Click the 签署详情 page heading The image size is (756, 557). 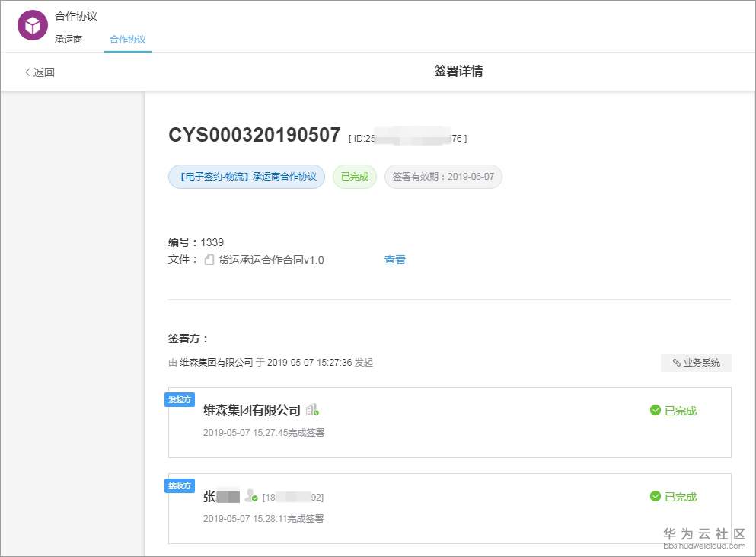coord(458,71)
